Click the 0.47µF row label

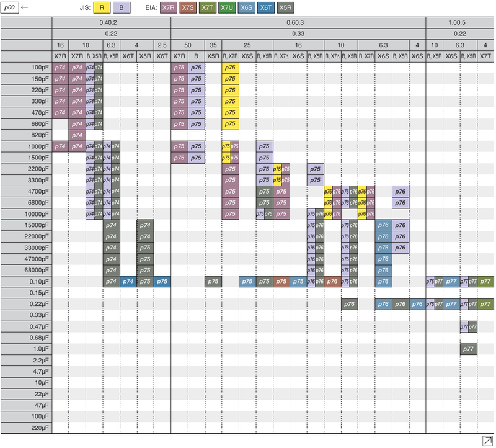26,326
